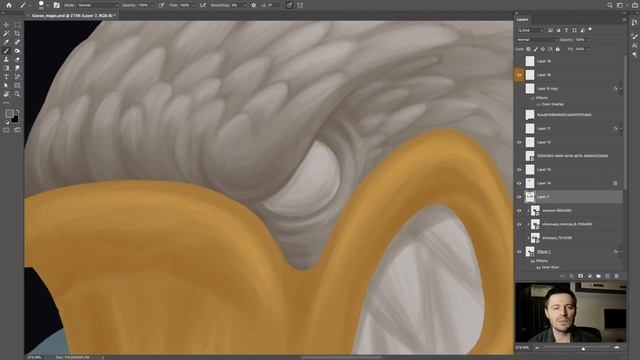The width and height of the screenshot is (640, 360).
Task: Collapse Shape 1 layer effects arrow
Action: (621, 252)
